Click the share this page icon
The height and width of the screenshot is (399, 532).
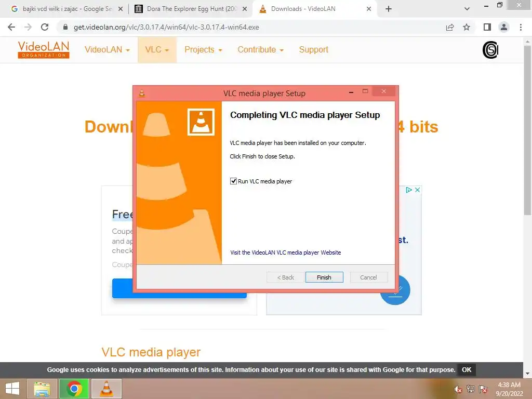click(x=450, y=27)
